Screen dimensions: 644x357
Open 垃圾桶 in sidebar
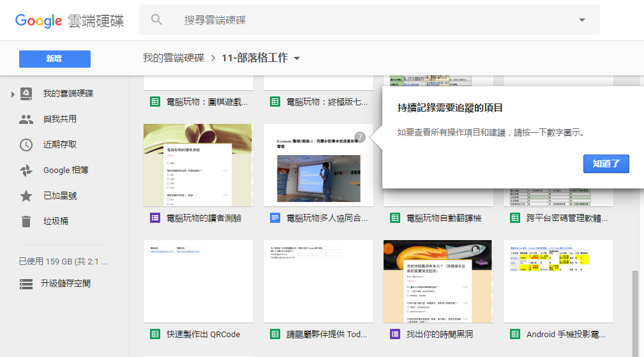point(56,222)
